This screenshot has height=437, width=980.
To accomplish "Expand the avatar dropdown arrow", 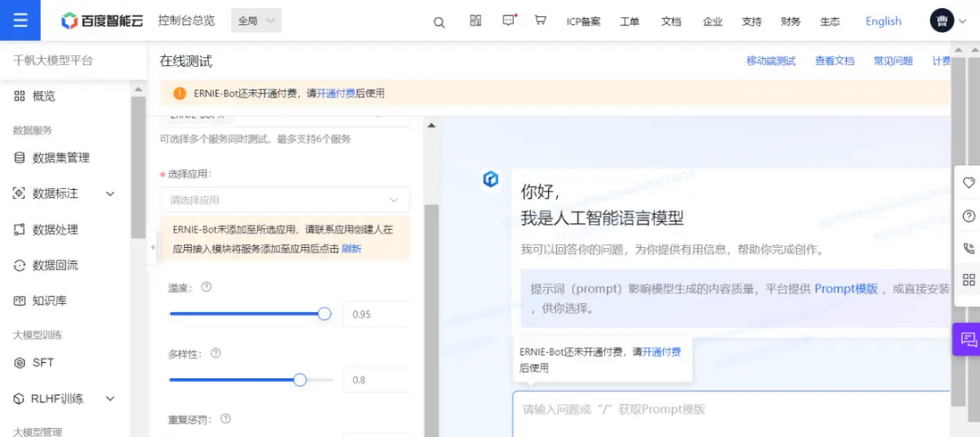I will (x=962, y=21).
